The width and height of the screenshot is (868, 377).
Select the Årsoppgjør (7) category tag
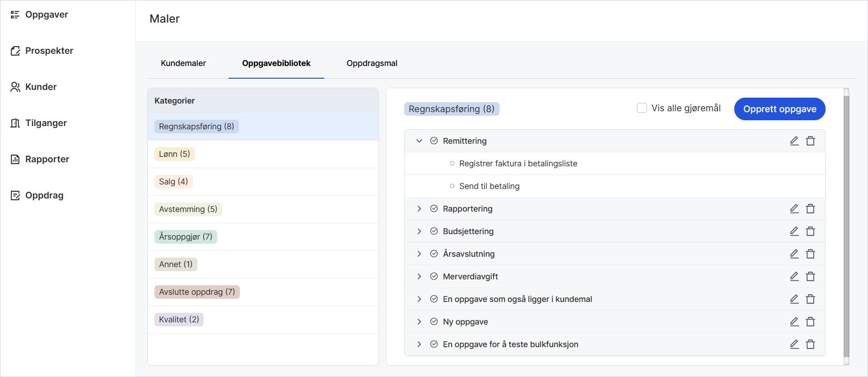pos(186,237)
